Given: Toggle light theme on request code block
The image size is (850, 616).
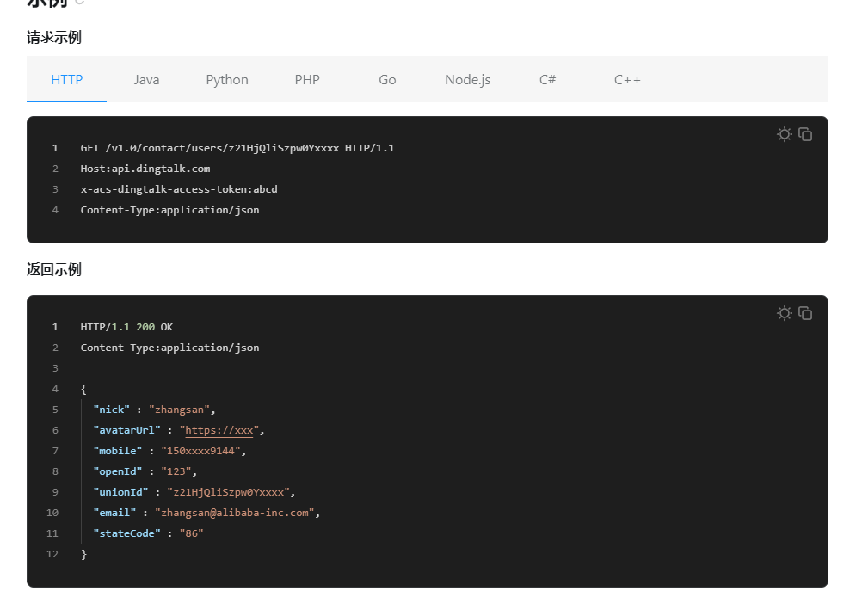Looking at the screenshot, I should (784, 134).
